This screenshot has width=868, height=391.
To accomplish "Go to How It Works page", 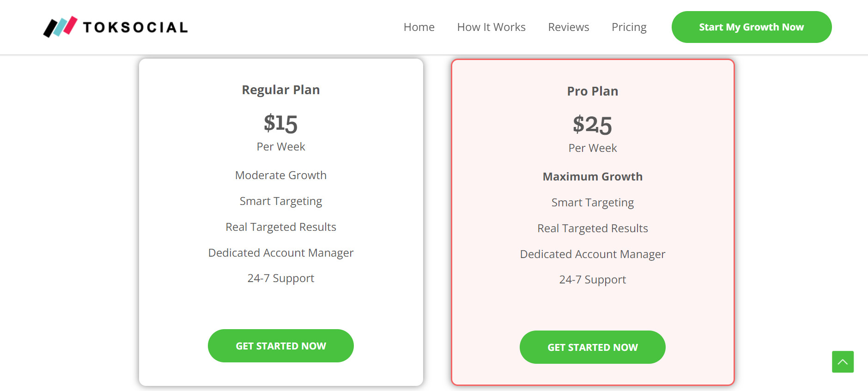I will (491, 27).
